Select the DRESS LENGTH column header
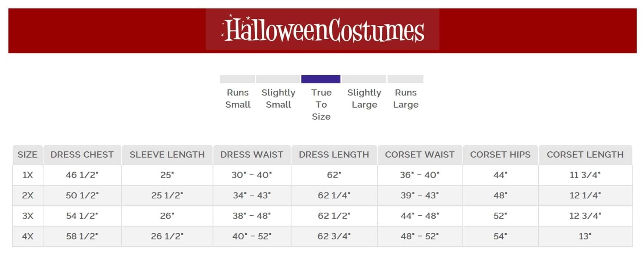644x259 pixels. (334, 155)
